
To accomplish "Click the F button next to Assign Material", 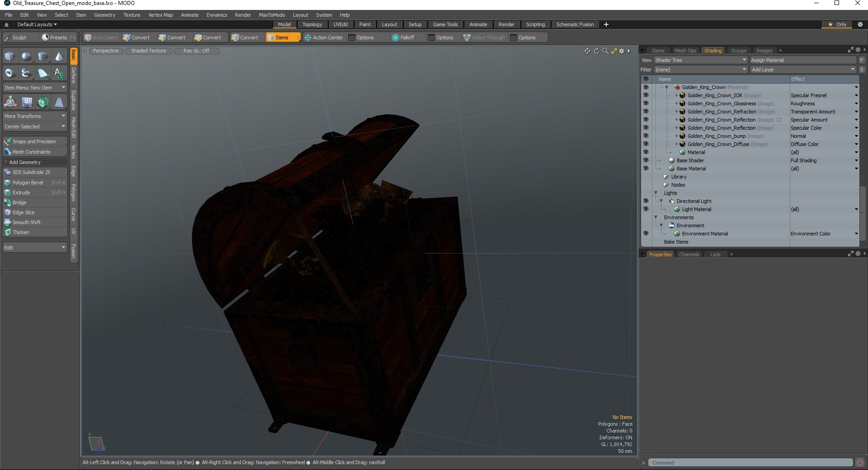I will tap(862, 60).
